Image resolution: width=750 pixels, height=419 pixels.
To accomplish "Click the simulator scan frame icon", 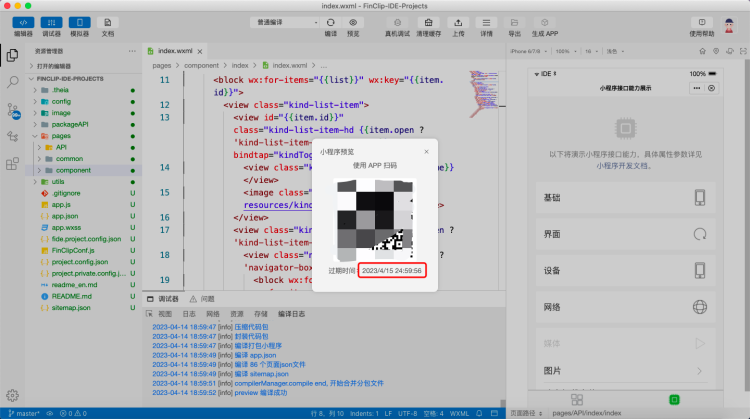I will [743, 51].
